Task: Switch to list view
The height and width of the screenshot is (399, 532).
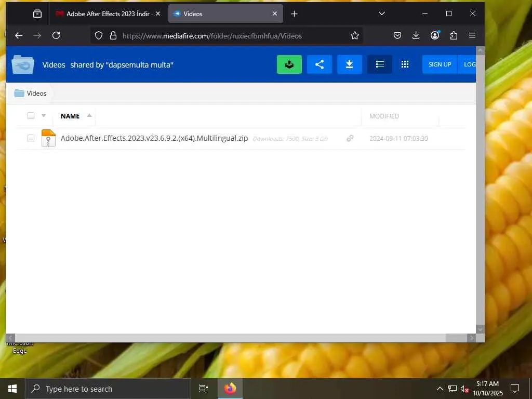Action: [380, 64]
